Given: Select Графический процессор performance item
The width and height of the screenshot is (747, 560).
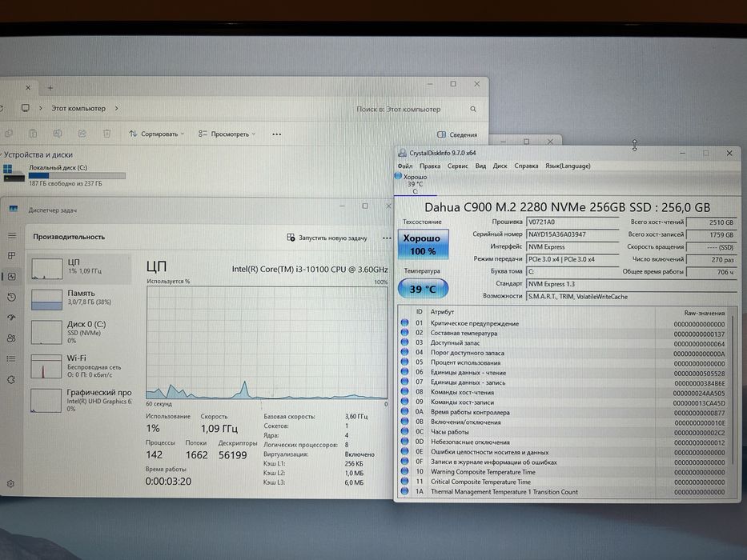Looking at the screenshot, I should [x=79, y=399].
